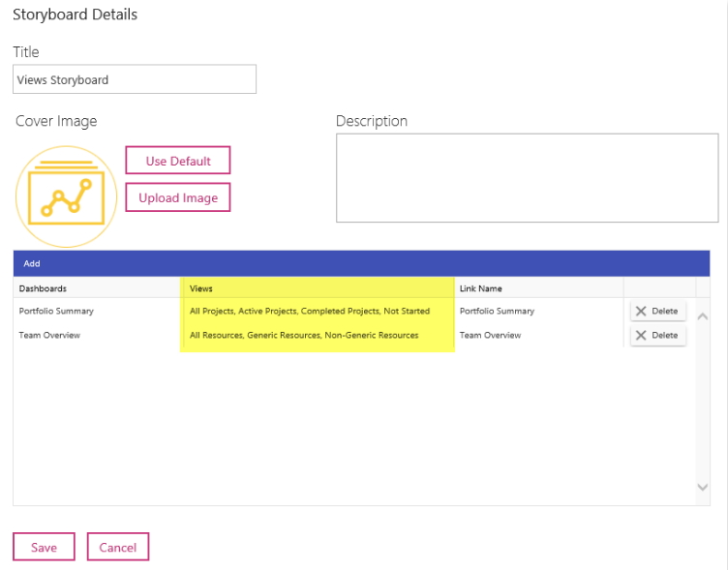Delete the Portfolio Summary row
Image resolution: width=728 pixels, height=570 pixels.
pyautogui.click(x=658, y=311)
